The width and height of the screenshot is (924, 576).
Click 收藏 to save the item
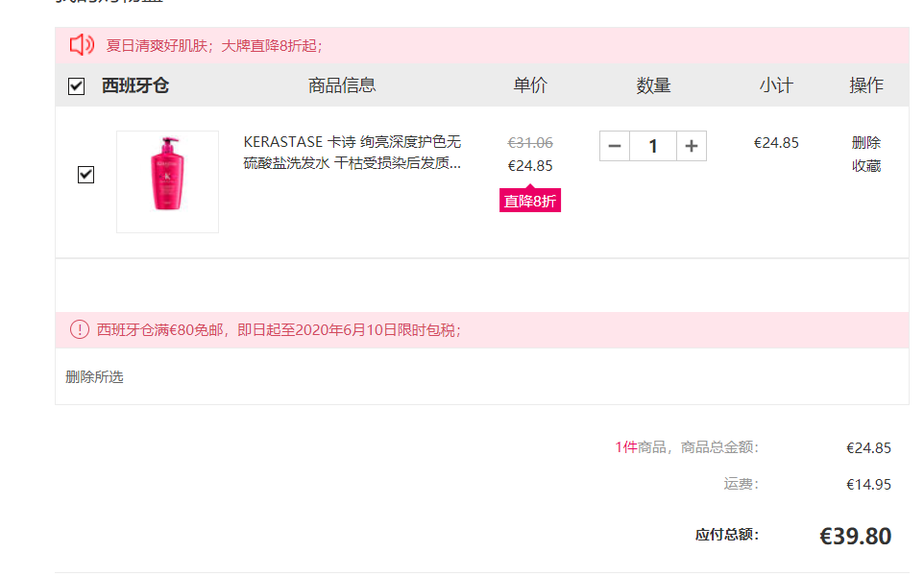click(x=865, y=166)
